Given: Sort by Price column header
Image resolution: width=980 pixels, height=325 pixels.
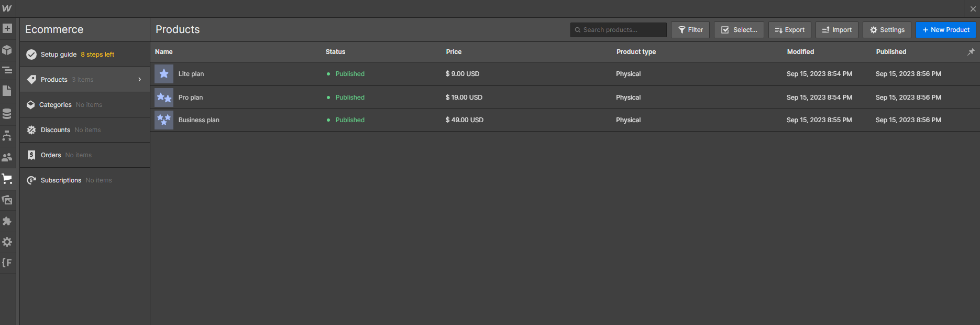Looking at the screenshot, I should point(454,52).
